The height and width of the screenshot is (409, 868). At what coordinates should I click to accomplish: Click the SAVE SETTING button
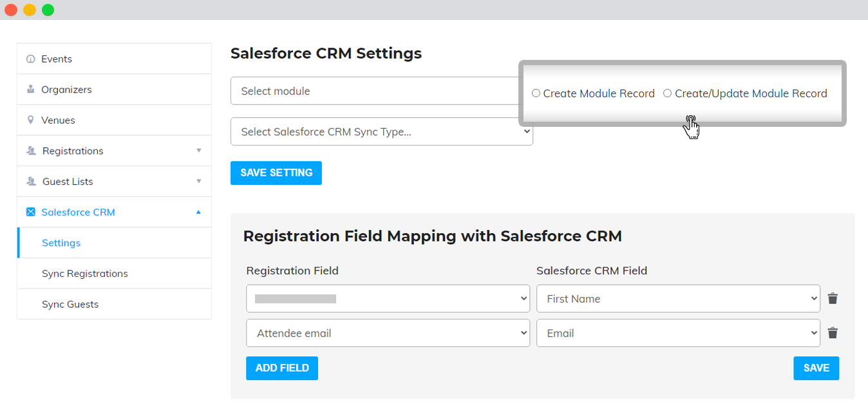[x=276, y=173]
